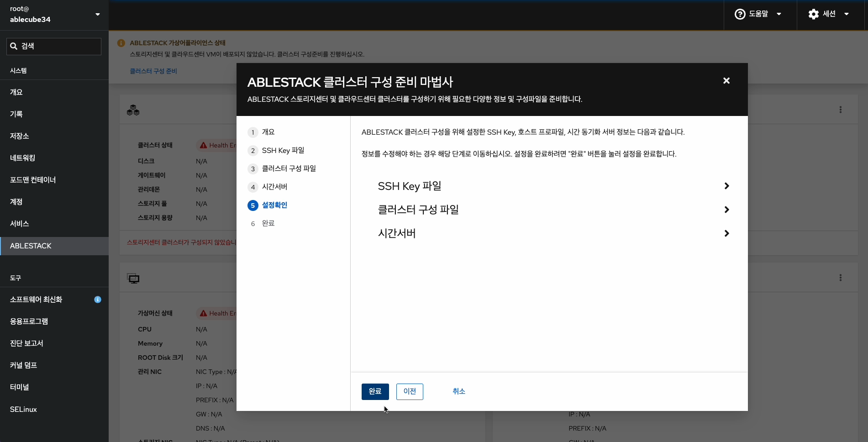Click the storage cluster cubes icon
The image size is (868, 442).
(133, 110)
